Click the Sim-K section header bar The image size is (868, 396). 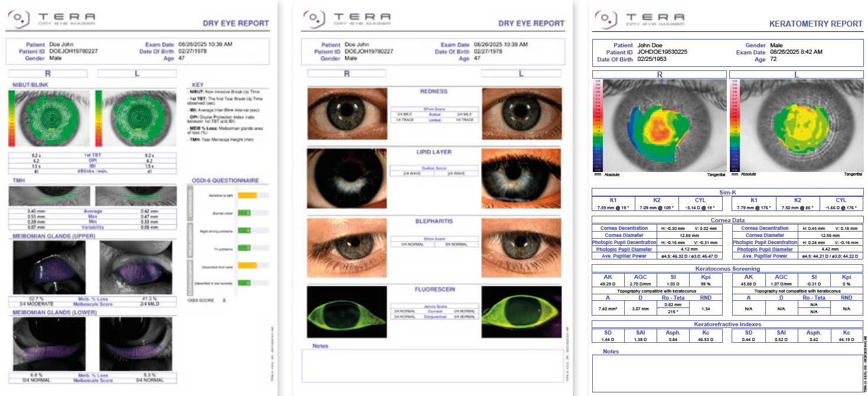pyautogui.click(x=727, y=192)
